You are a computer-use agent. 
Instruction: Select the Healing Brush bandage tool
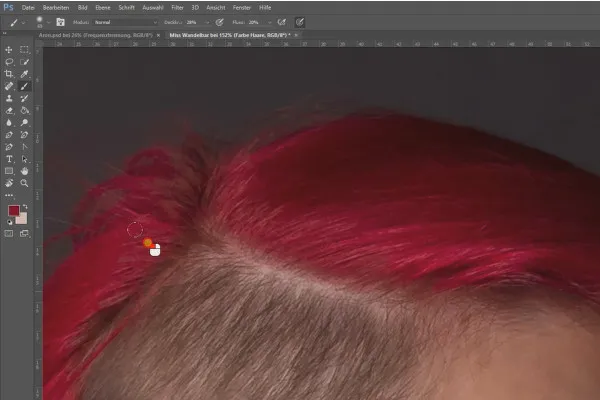(x=9, y=86)
